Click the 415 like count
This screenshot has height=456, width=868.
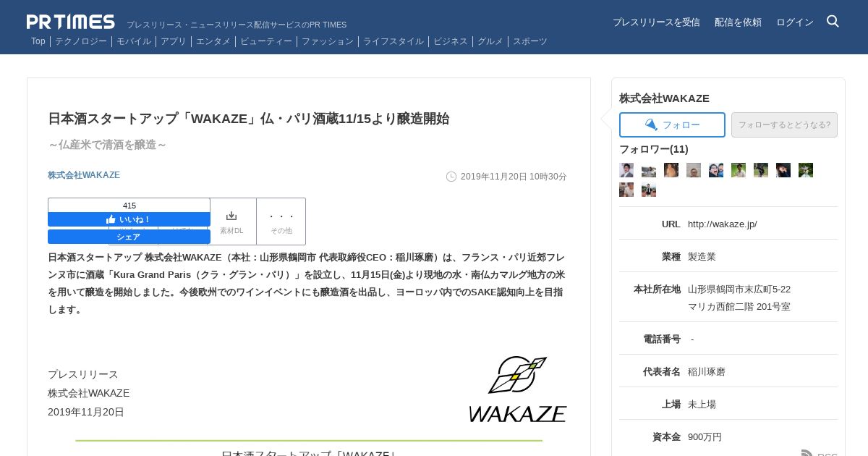[129, 206]
